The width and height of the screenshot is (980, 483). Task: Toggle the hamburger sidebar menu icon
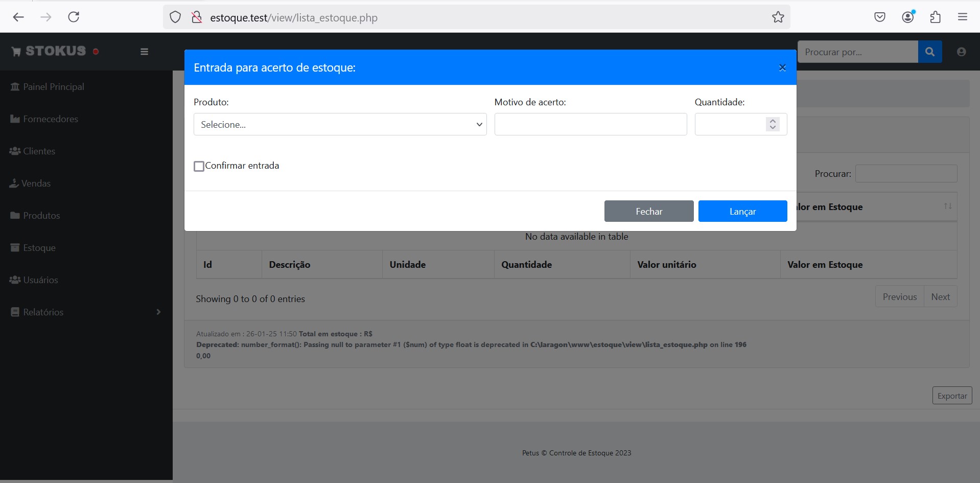[x=144, y=52]
